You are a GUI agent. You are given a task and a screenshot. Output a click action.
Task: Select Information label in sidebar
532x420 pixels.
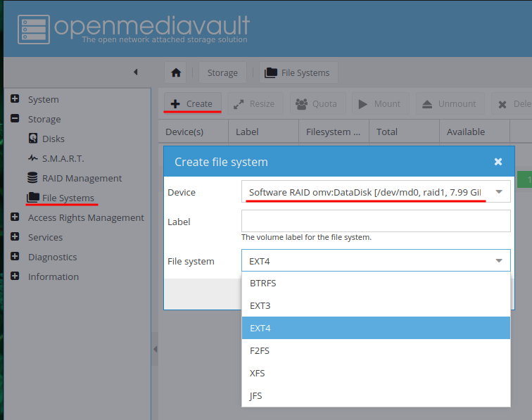tap(53, 276)
